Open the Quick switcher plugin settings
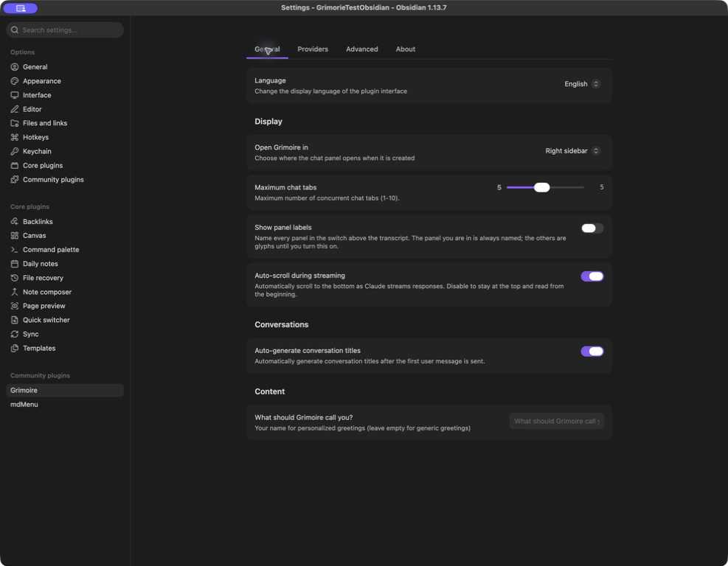Screen dimensions: 728x566 click(65, 320)
